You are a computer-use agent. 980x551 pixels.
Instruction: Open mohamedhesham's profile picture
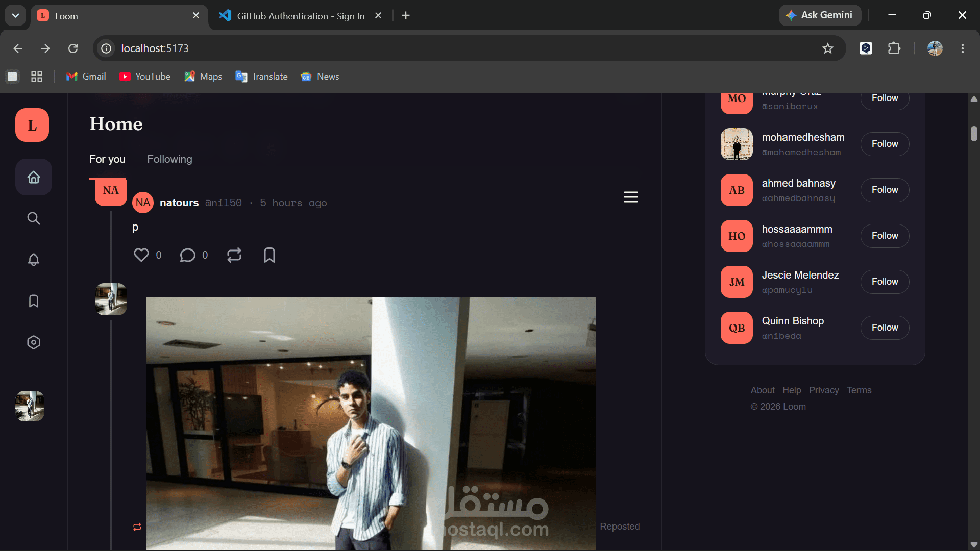(737, 144)
